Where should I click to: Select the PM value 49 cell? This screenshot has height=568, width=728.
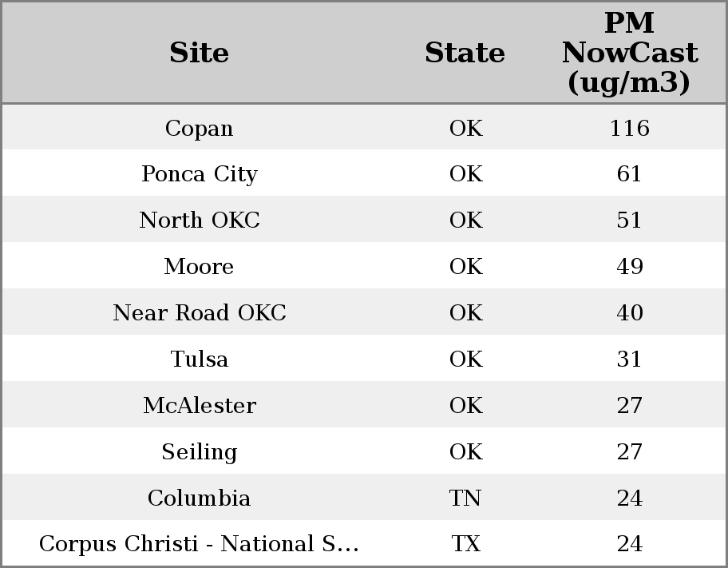(x=629, y=267)
